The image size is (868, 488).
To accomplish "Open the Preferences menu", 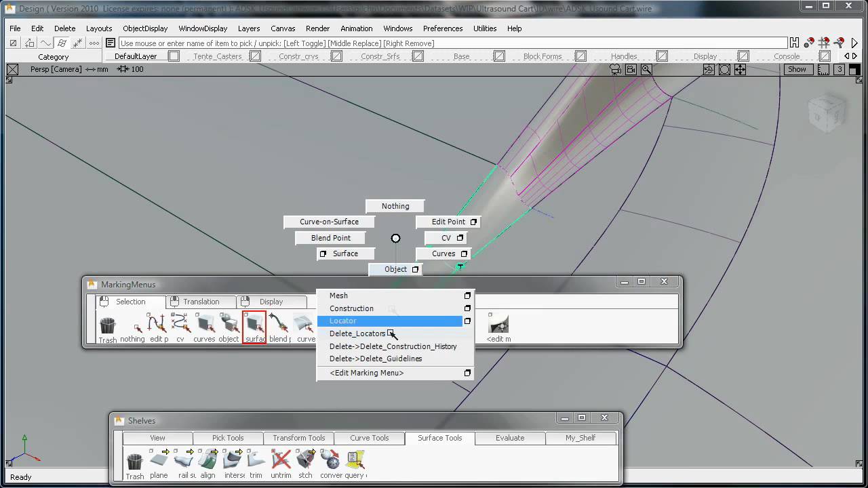I will pyautogui.click(x=443, y=28).
